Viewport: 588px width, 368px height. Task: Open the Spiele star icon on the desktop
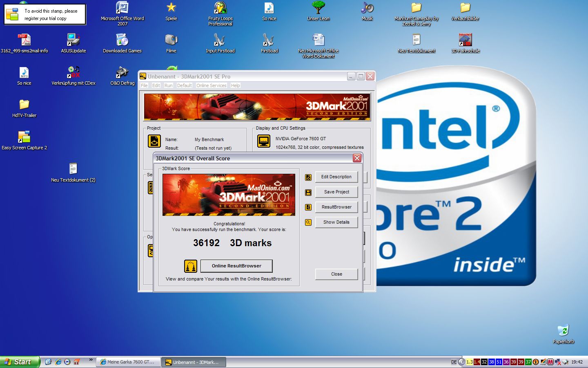coord(171,11)
